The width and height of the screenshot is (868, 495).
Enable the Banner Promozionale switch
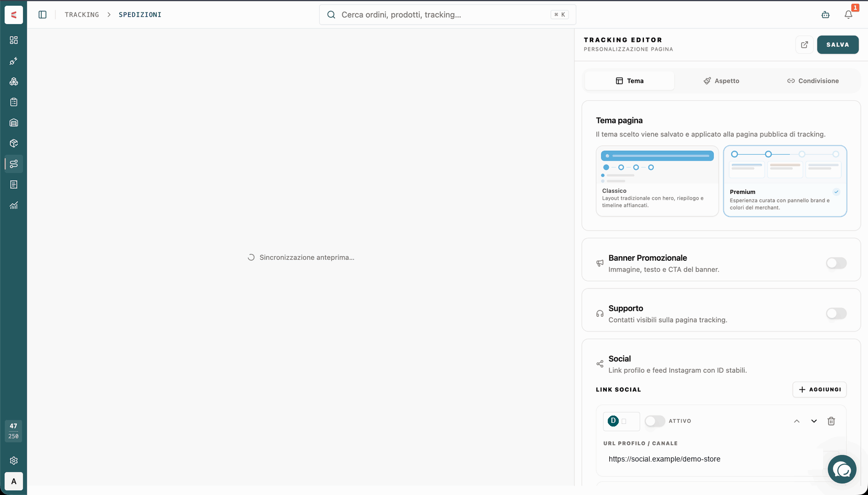click(x=836, y=263)
